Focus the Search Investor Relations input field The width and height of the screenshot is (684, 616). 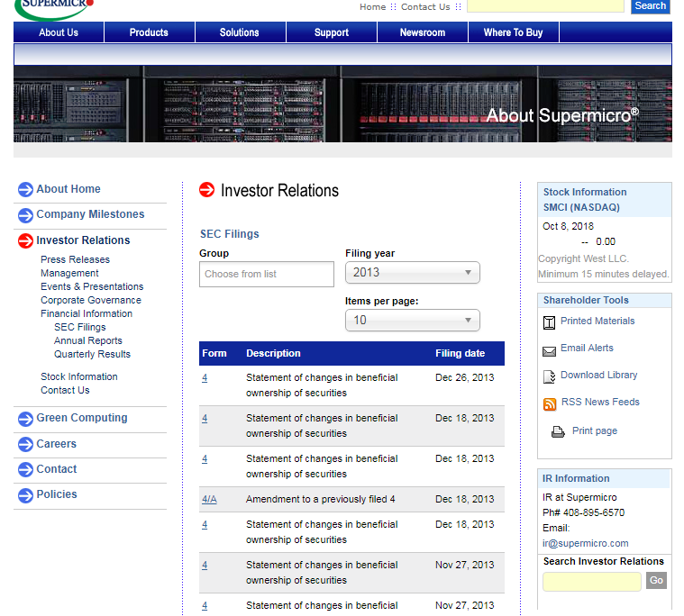coord(591,582)
